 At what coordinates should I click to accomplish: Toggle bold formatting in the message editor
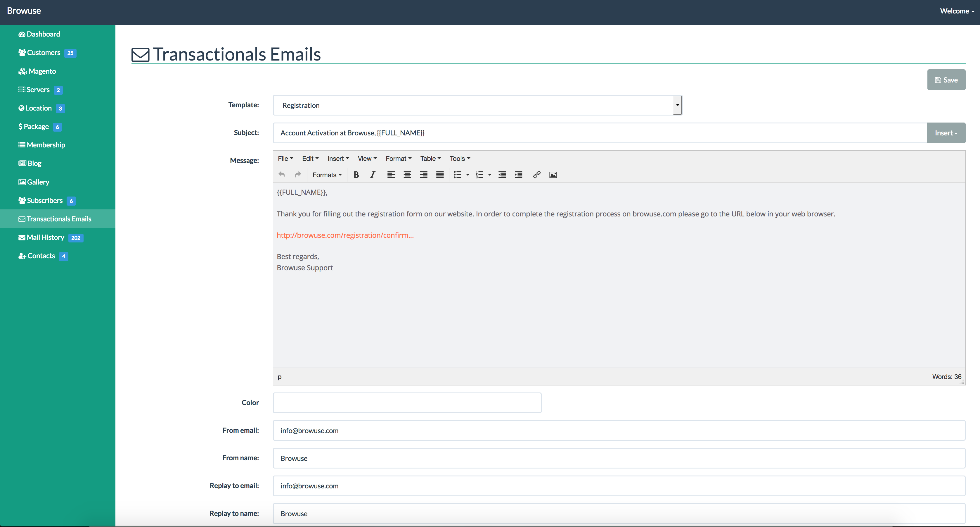coord(356,175)
